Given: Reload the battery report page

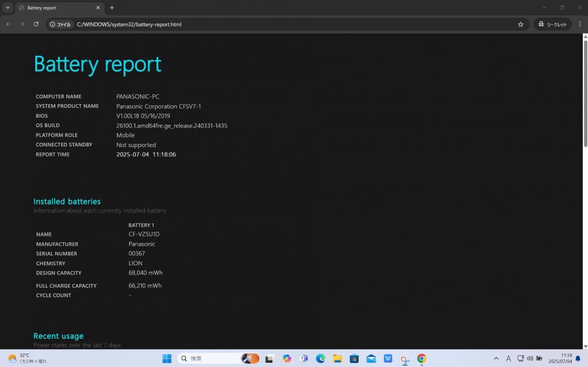Looking at the screenshot, I should pos(36,24).
